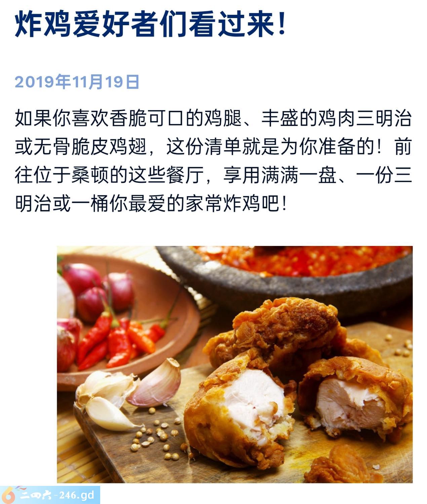Click the "无骨脆皮鸡翅" phrase in paragraph
Viewport: 427px width, 504px height.
pos(90,147)
